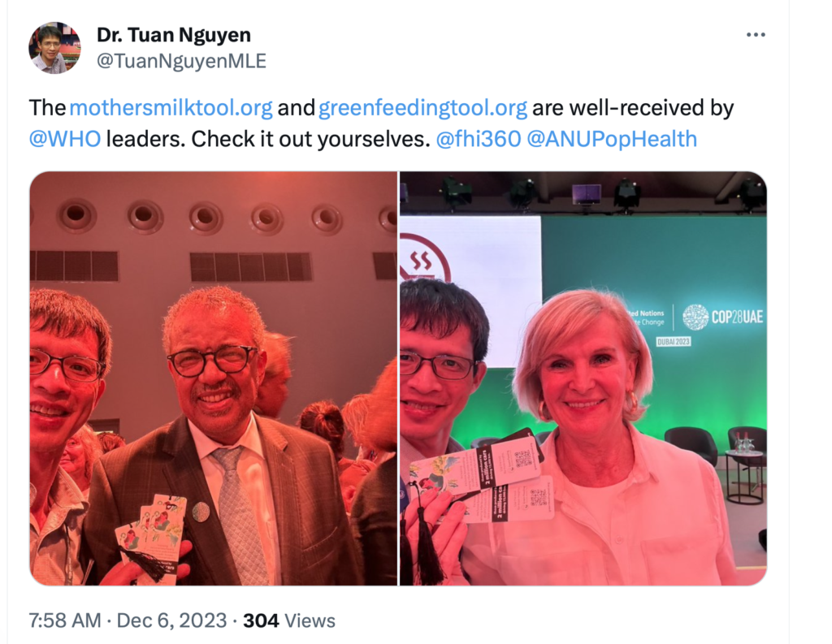
Task: Click the Dr. Tuan Nguyen display name
Action: click(174, 35)
